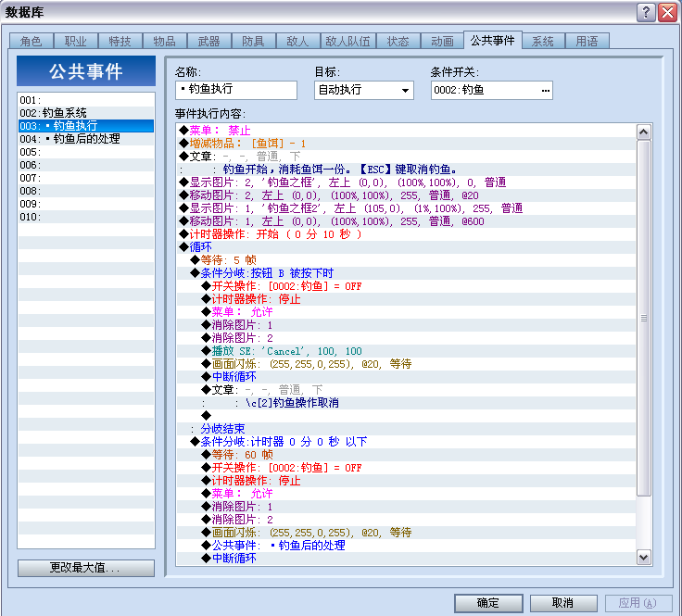682x616 pixels.
Task: Click the 应用(A) button
Action: tap(638, 603)
